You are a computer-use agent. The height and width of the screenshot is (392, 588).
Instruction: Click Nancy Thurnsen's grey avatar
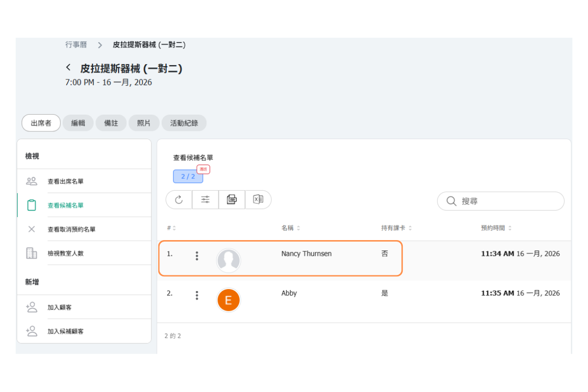click(228, 260)
